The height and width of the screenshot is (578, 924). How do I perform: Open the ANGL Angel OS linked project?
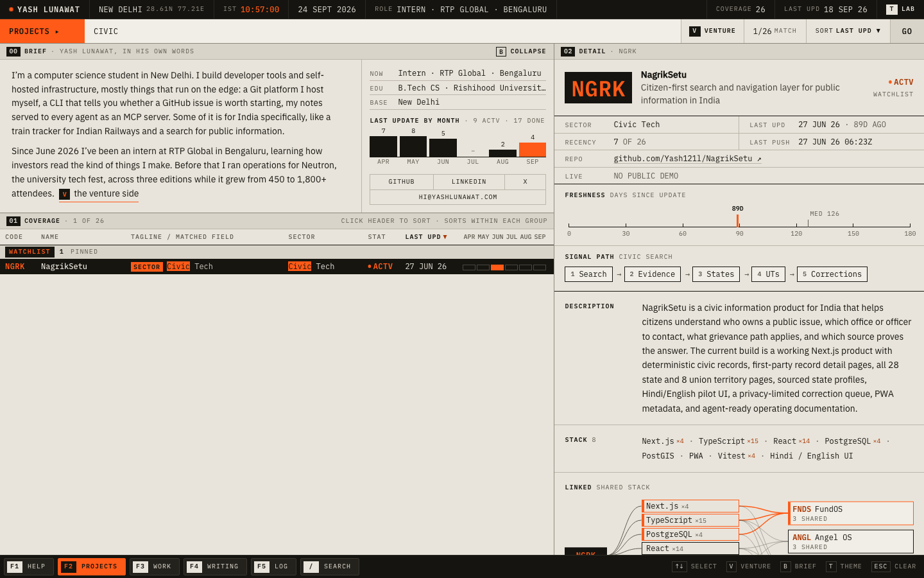[851, 541]
